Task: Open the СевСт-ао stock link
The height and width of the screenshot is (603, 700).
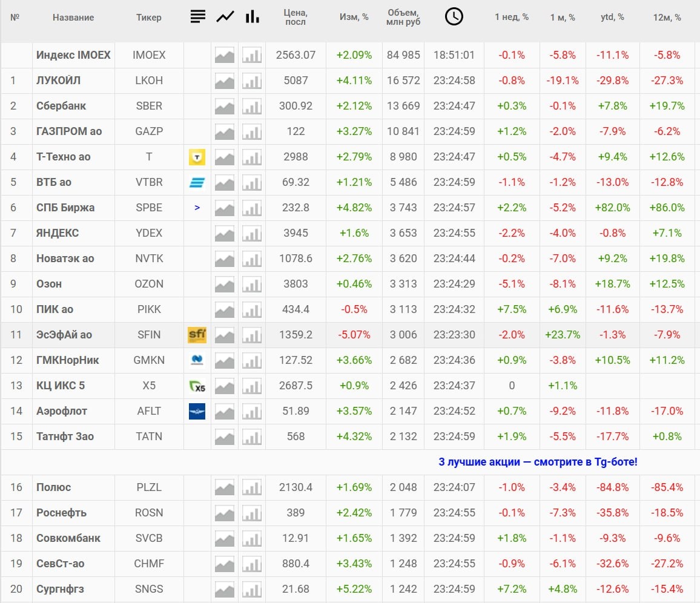Action: (x=61, y=564)
